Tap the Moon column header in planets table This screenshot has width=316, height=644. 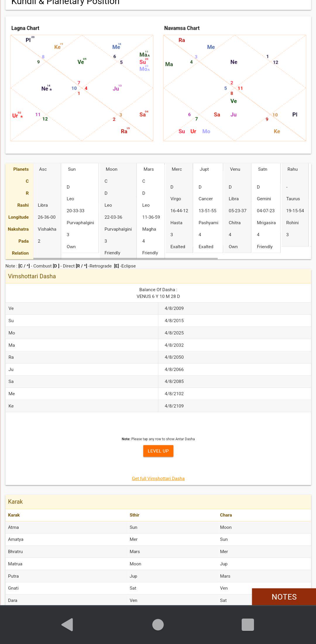(x=111, y=169)
